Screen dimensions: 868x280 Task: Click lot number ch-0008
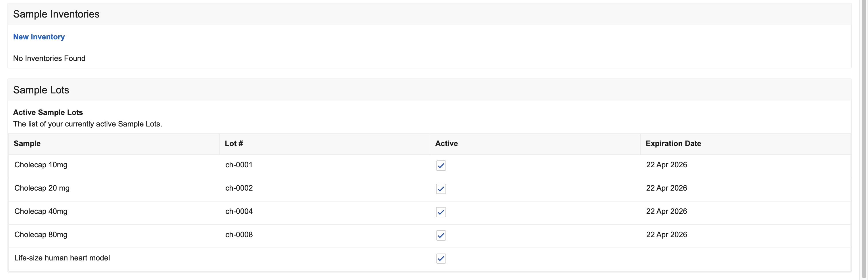(239, 235)
